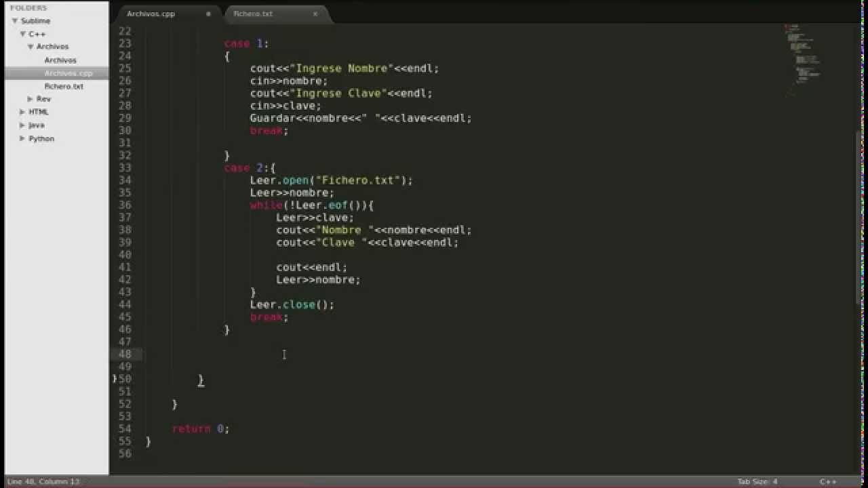This screenshot has height=488, width=868.
Task: Switch to the Fichero.txt tab
Action: pyautogui.click(x=252, y=14)
